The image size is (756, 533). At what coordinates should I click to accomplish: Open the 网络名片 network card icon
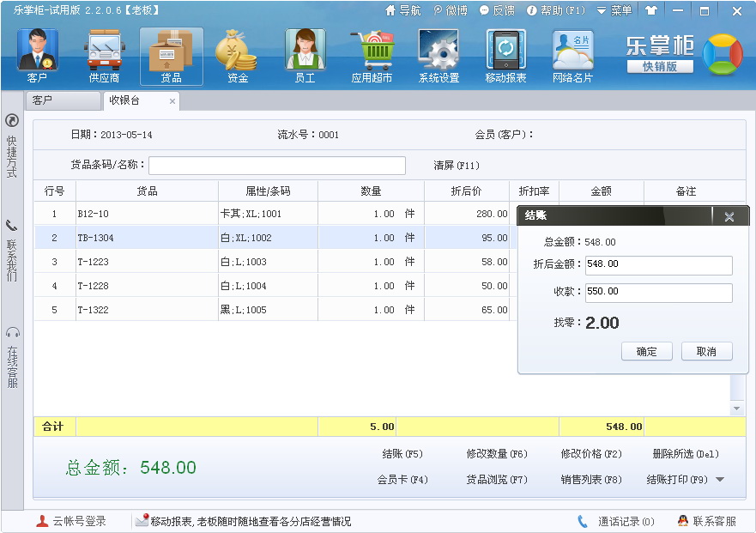tap(572, 56)
